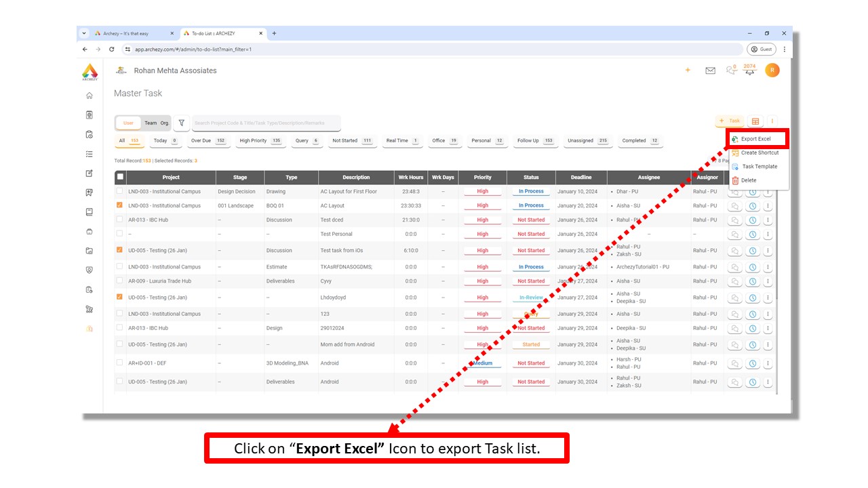The width and height of the screenshot is (868, 488).
Task: Click the orange R user avatar
Action: click(772, 70)
